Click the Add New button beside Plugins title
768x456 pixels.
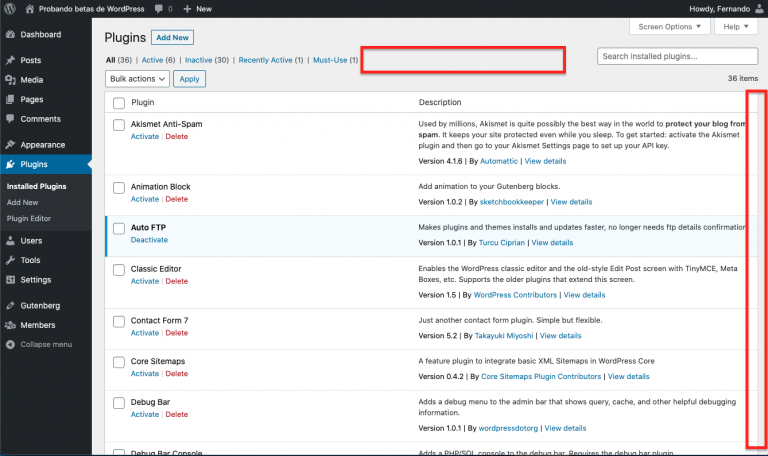172,38
